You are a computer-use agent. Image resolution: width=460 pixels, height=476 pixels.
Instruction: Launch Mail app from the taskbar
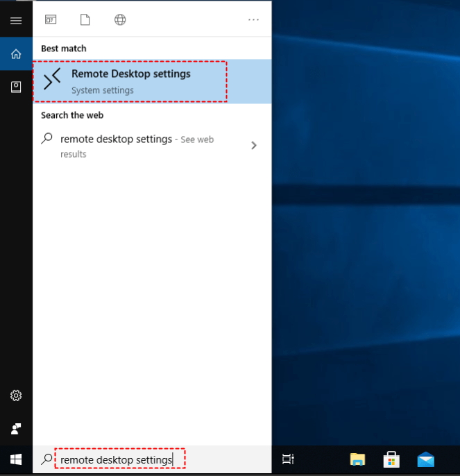click(x=426, y=459)
